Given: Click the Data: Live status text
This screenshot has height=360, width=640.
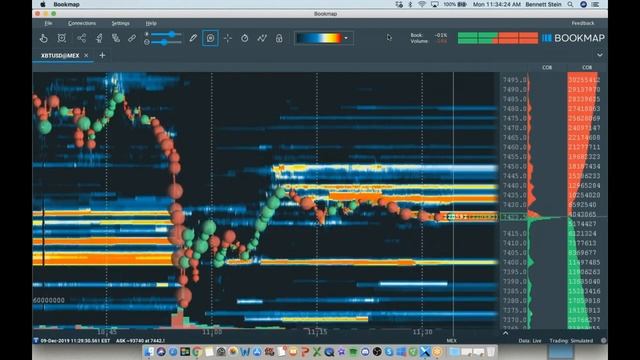Looking at the screenshot, I should (x=530, y=341).
